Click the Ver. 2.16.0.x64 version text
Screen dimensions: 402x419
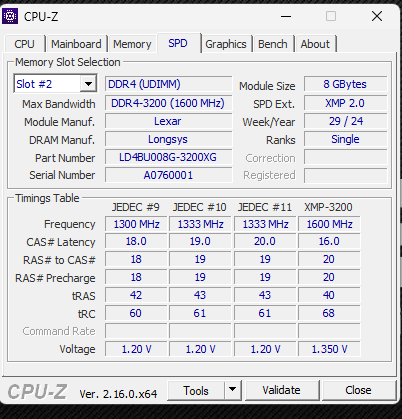pyautogui.click(x=118, y=394)
